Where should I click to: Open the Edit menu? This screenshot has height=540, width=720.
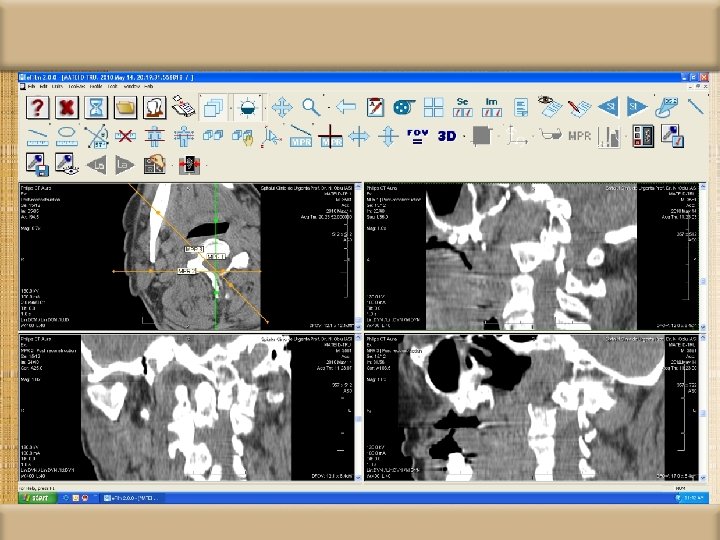[44, 86]
